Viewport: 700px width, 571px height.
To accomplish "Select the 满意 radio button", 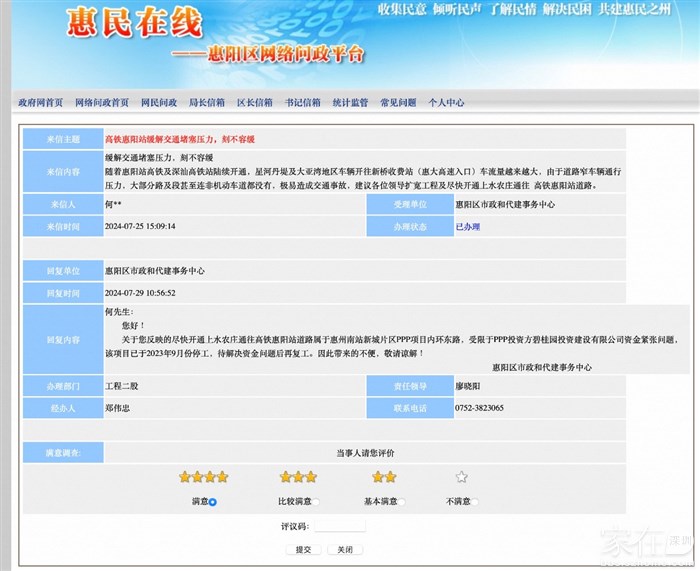I will pyautogui.click(x=213, y=502).
